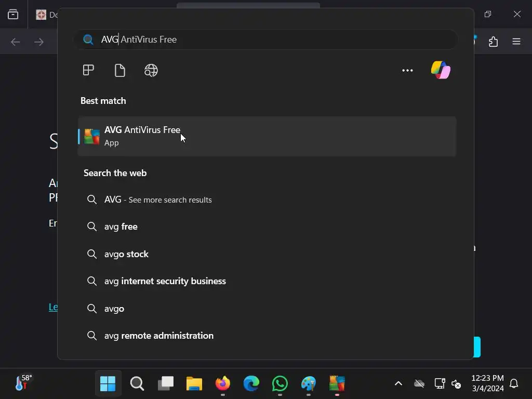
Task: Open the browser hamburger menu
Action: (516, 42)
